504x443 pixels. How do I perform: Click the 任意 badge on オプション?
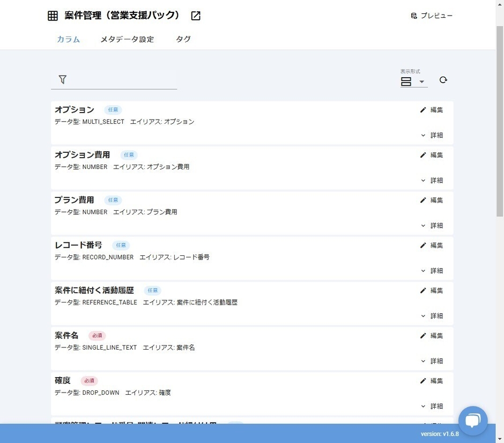[x=113, y=110]
